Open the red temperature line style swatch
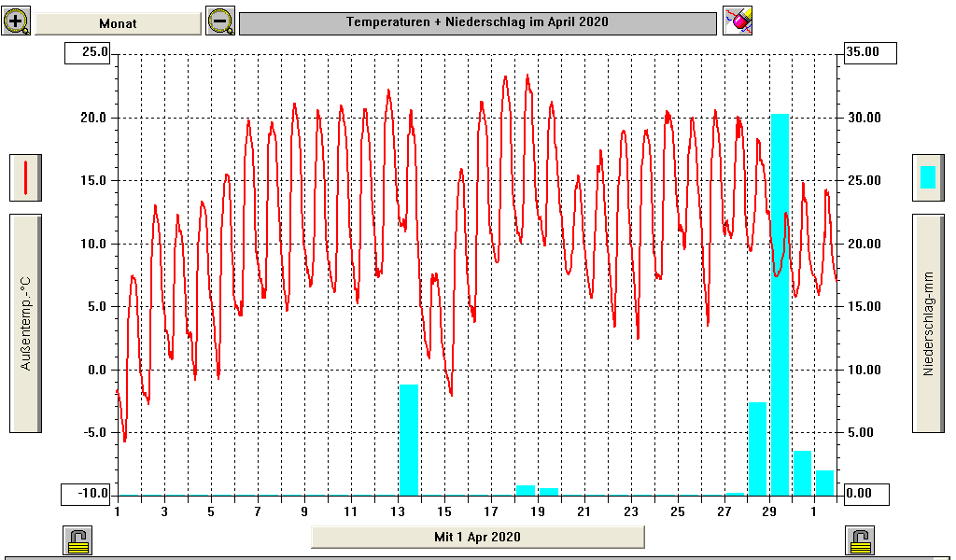The width and height of the screenshot is (956, 560). (x=25, y=177)
